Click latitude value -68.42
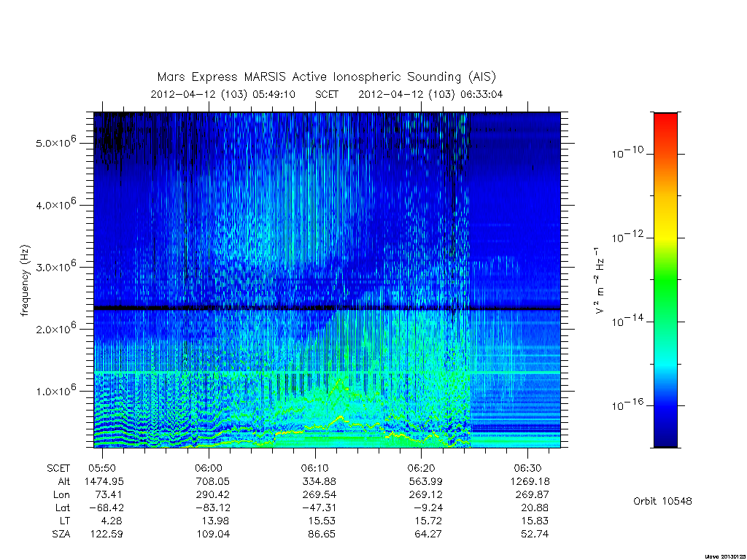Screen dimensions: 747x560 click(x=107, y=507)
